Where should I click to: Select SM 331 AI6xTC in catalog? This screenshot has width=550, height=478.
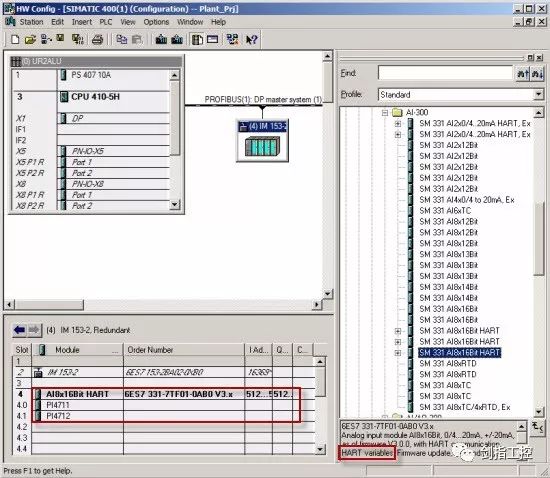pos(445,210)
